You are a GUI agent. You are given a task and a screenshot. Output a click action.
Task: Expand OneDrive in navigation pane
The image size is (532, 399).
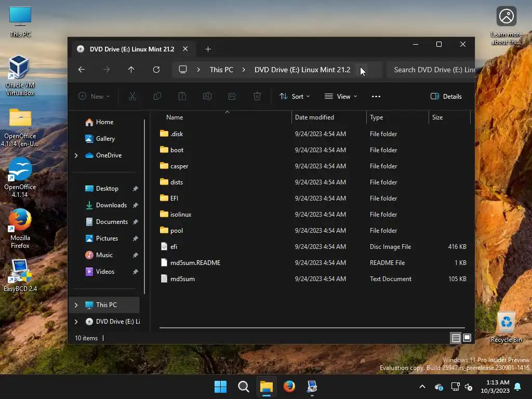pos(76,155)
